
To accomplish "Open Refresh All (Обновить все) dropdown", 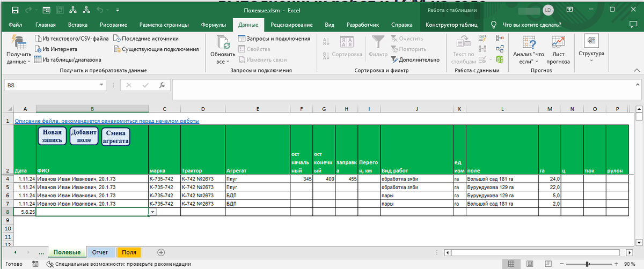I will tap(223, 49).
